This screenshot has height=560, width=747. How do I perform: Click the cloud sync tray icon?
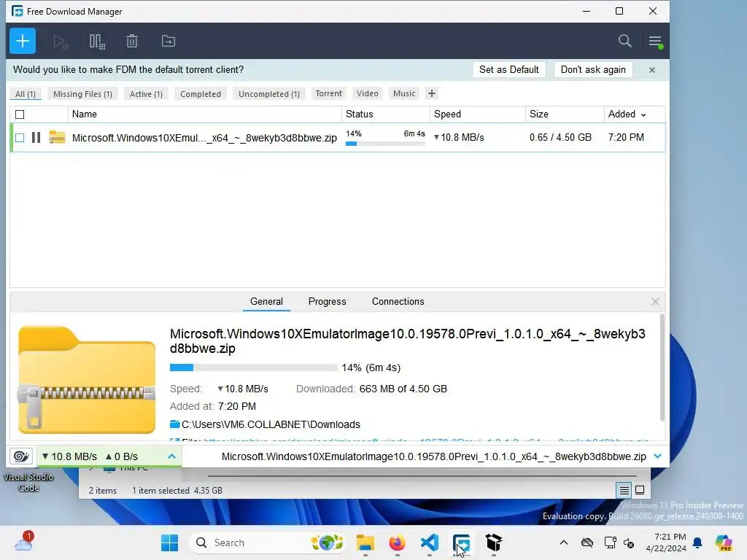(x=587, y=542)
